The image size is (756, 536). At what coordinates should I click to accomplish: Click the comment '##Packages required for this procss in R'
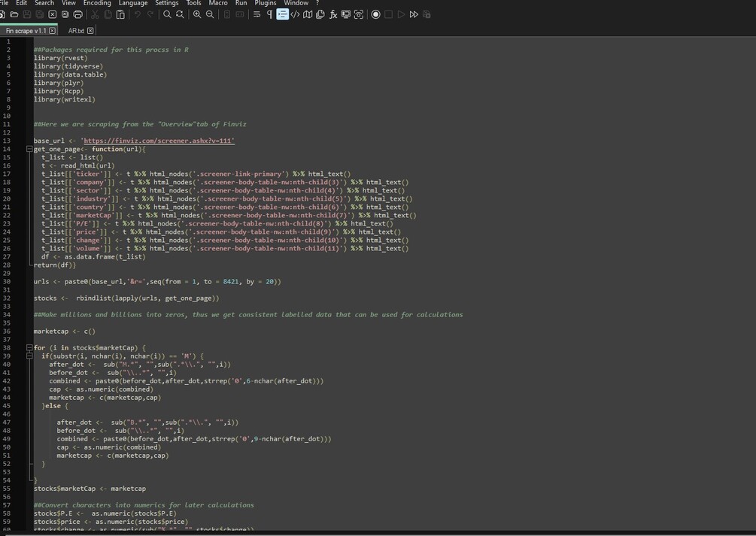point(111,50)
